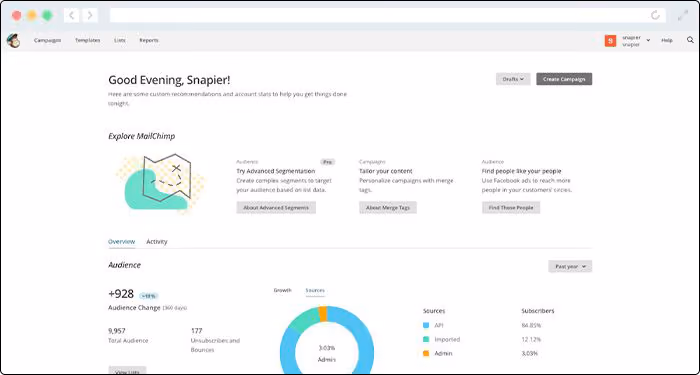The image size is (700, 375).
Task: Click the Explore MailChimp heading
Action: coord(142,136)
